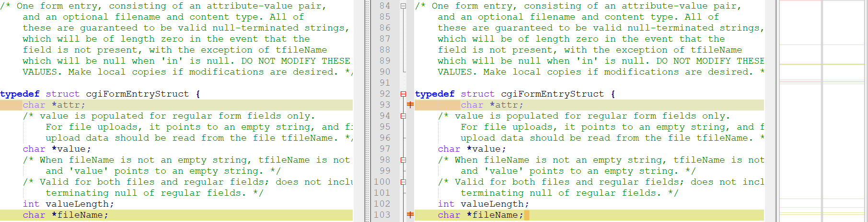
Task: Click the changed-line marker on line 103
Action: [x=410, y=215]
